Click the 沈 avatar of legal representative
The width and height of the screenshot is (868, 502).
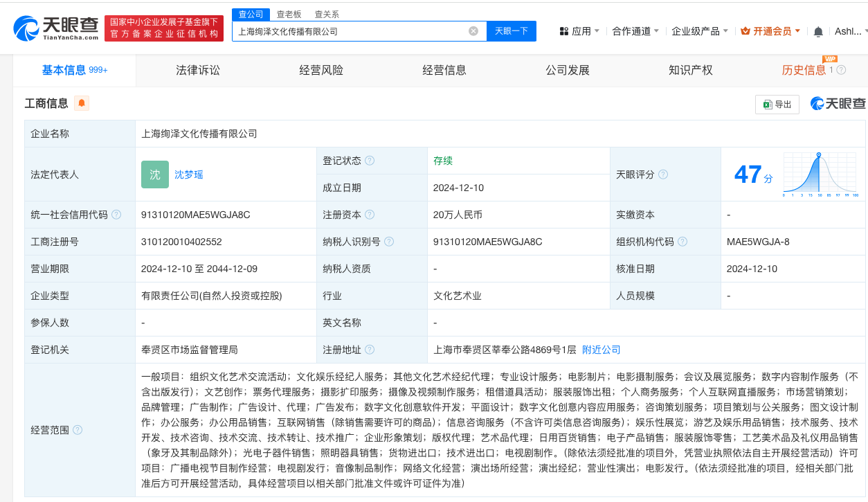click(155, 174)
